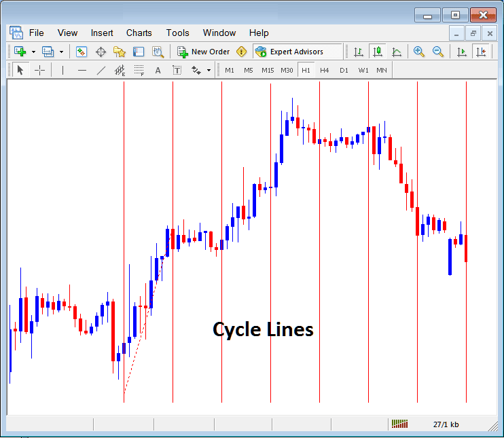
Task: Zoom in on the chart
Action: tap(419, 52)
